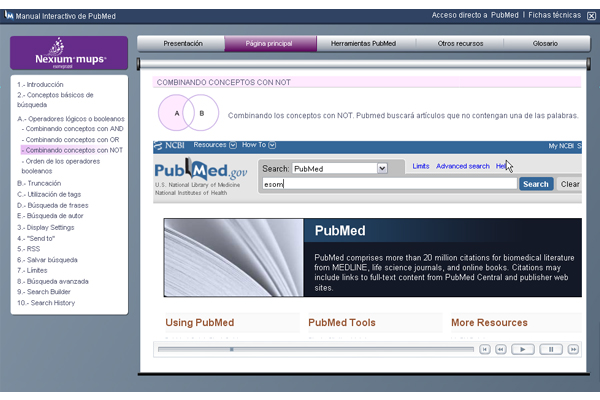Open 9.- Search Builder section

[x=44, y=292]
